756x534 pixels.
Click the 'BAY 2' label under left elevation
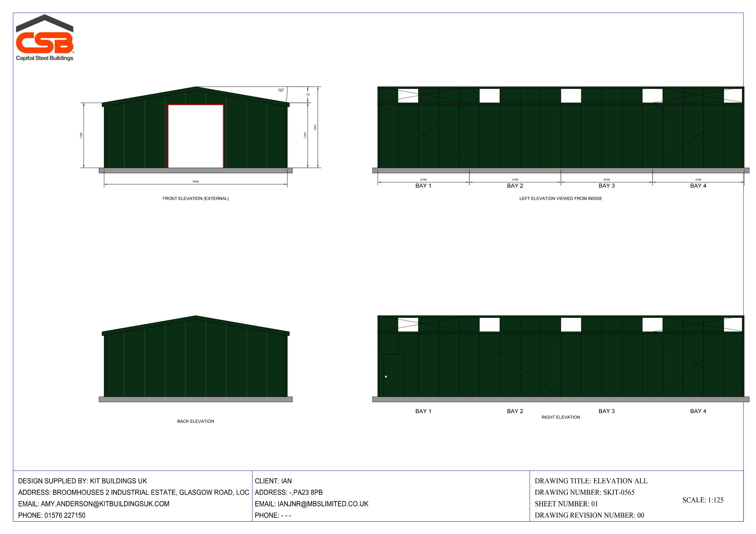pos(515,186)
